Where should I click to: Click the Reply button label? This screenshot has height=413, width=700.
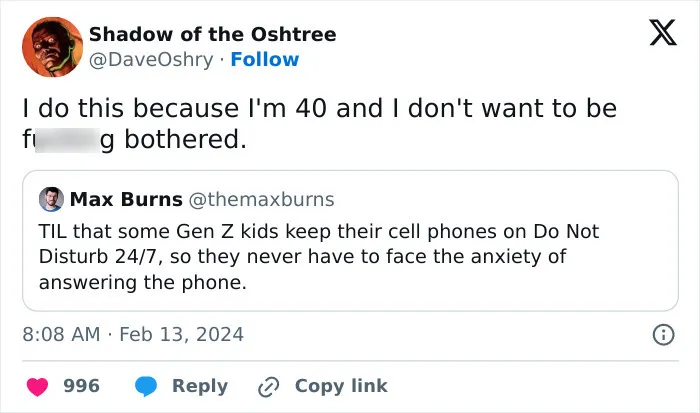(200, 387)
